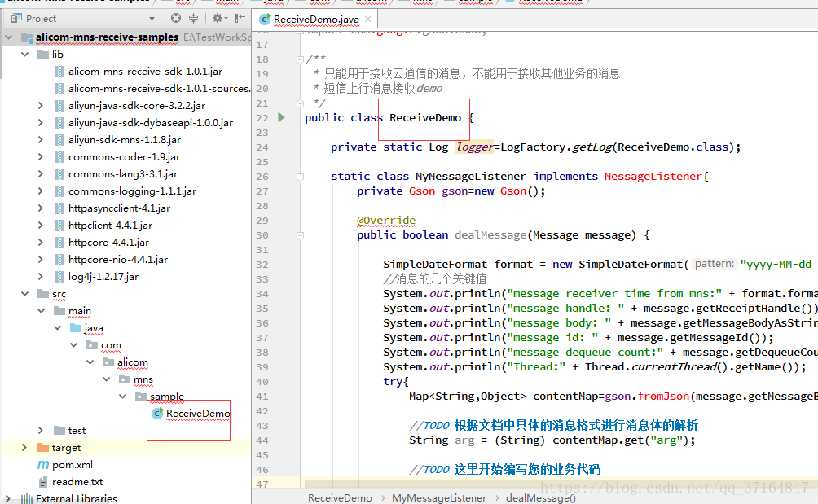Viewport: 818px width, 504px height.
Task: Select the readme.txt file
Action: pyautogui.click(x=77, y=481)
